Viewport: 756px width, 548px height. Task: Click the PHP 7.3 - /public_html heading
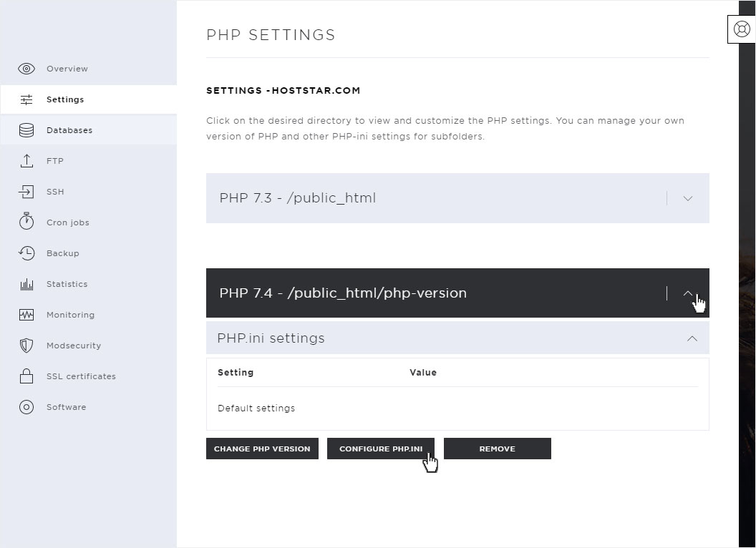pyautogui.click(x=298, y=198)
